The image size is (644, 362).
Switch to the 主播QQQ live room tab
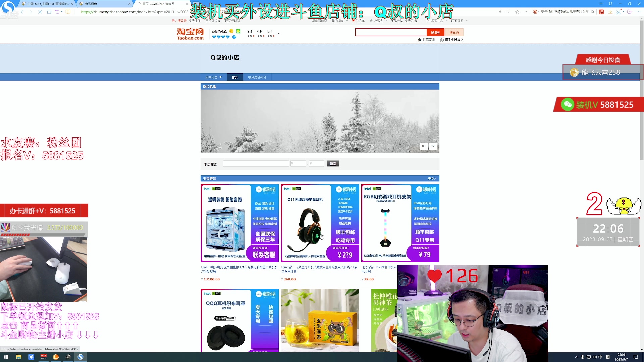pos(47,4)
